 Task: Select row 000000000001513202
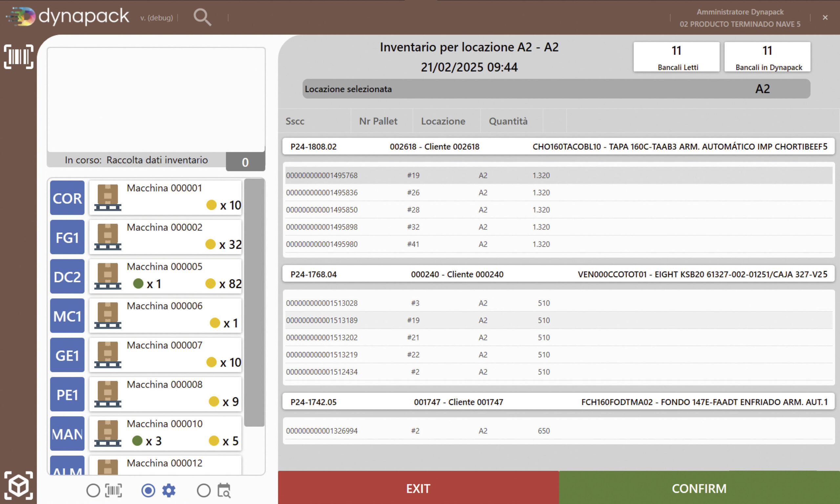tap(558, 337)
